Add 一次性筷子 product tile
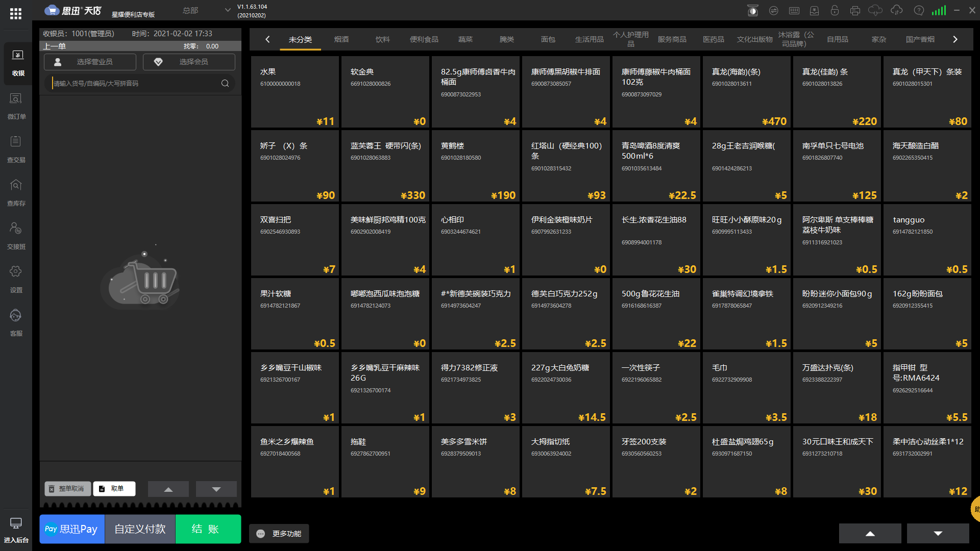This screenshot has height=551, width=980. pos(656,388)
